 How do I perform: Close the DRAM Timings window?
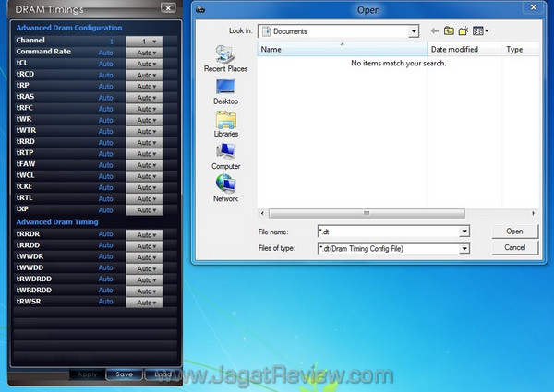tap(168, 7)
